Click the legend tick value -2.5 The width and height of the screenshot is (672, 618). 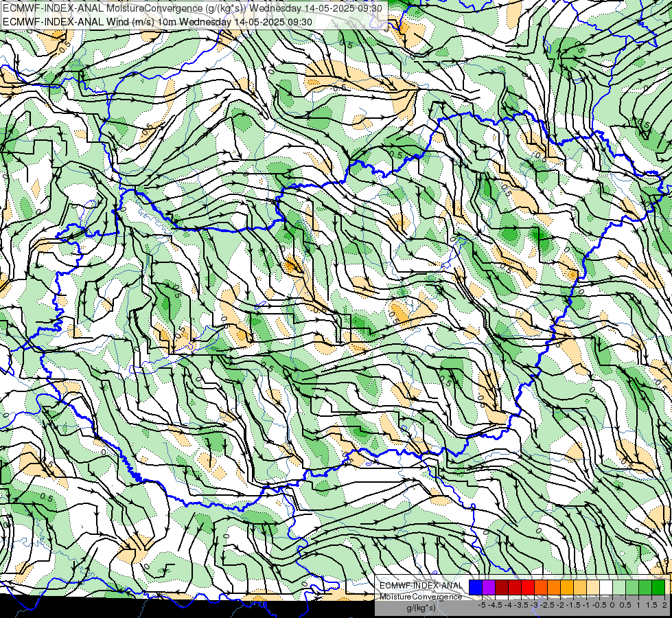click(547, 605)
